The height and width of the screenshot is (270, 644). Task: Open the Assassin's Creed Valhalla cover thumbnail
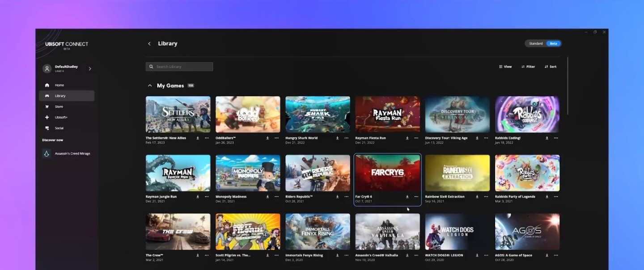pyautogui.click(x=388, y=232)
